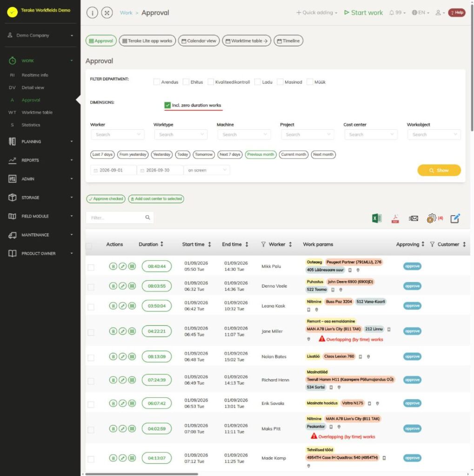
Task: Open the Worktype search dropdown
Action: point(181,134)
